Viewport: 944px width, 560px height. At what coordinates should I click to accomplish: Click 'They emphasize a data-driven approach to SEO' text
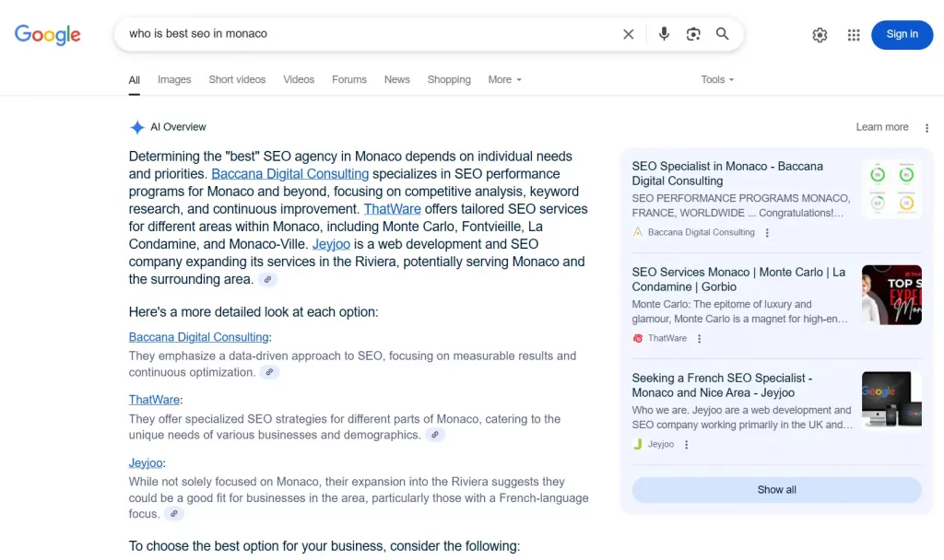tap(352, 364)
